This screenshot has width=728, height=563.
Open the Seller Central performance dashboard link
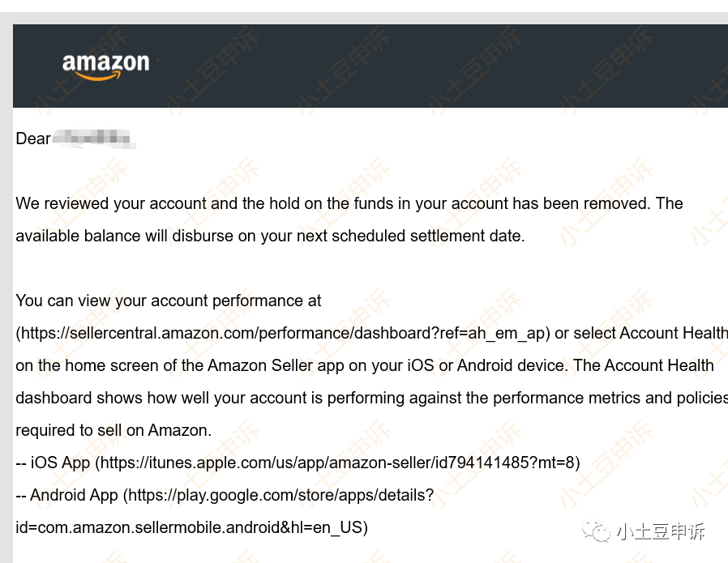tap(283, 333)
